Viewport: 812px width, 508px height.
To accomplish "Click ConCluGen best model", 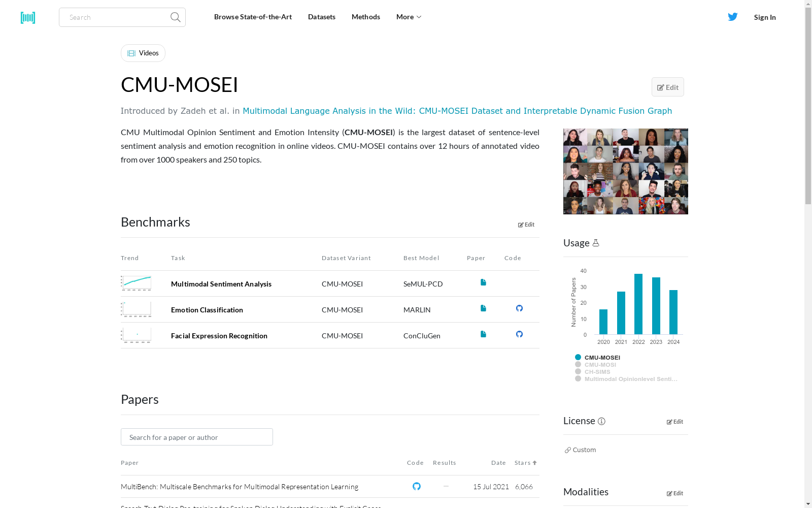I will click(422, 336).
